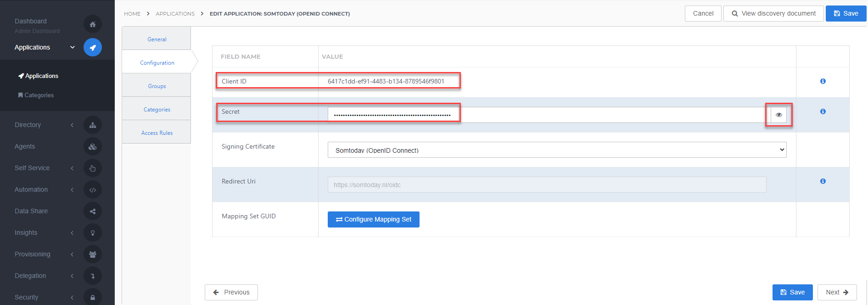Click the Client ID value text
Image resolution: width=868 pixels, height=305 pixels.
pyautogui.click(x=386, y=81)
